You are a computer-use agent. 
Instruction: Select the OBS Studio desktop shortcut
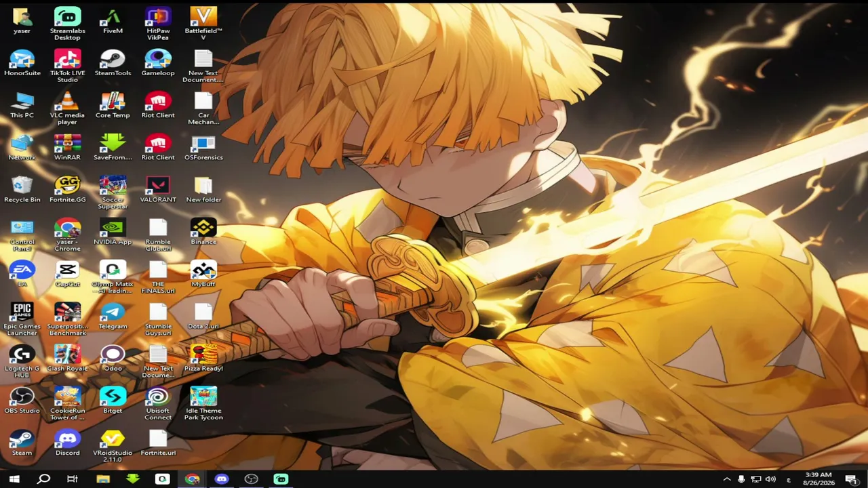[x=22, y=399]
